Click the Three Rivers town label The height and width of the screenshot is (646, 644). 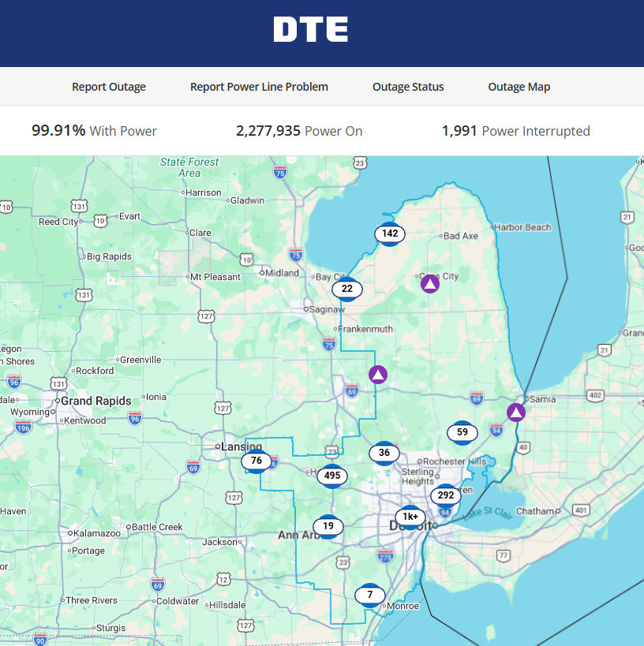92,600
